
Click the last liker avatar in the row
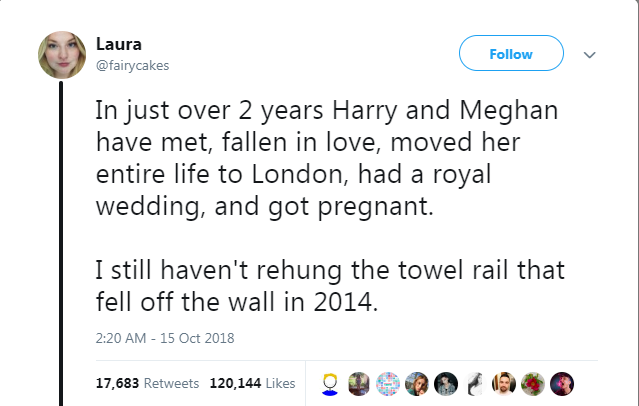(x=563, y=383)
